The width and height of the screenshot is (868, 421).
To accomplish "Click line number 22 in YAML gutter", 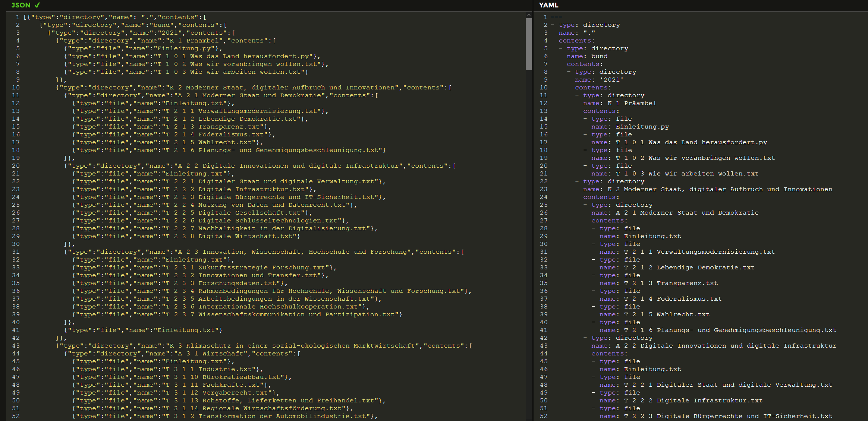I will click(544, 181).
